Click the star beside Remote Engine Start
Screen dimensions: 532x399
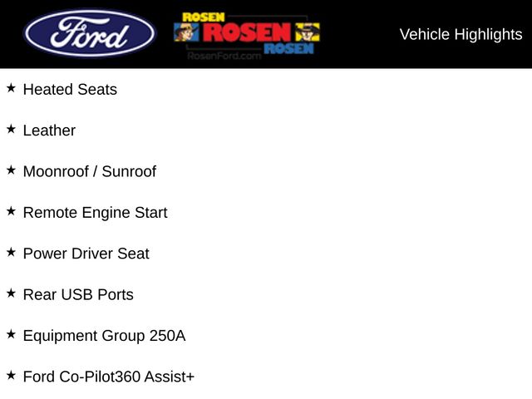point(11,211)
